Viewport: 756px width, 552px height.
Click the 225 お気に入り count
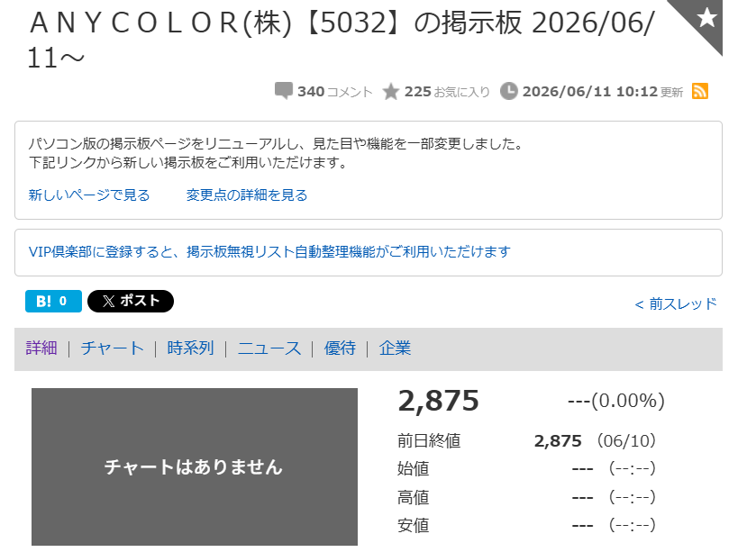[447, 92]
